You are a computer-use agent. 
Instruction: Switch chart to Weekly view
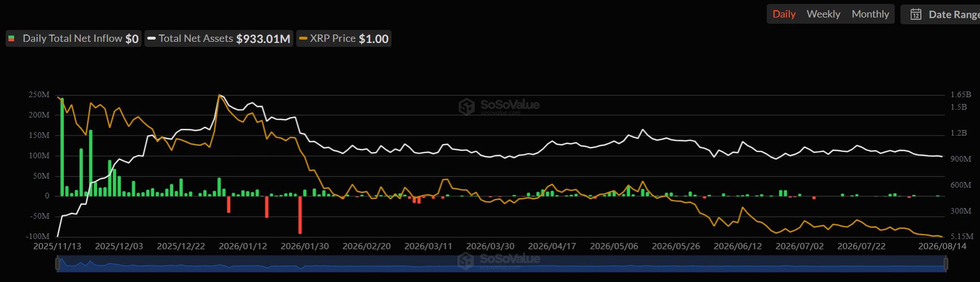pos(823,14)
